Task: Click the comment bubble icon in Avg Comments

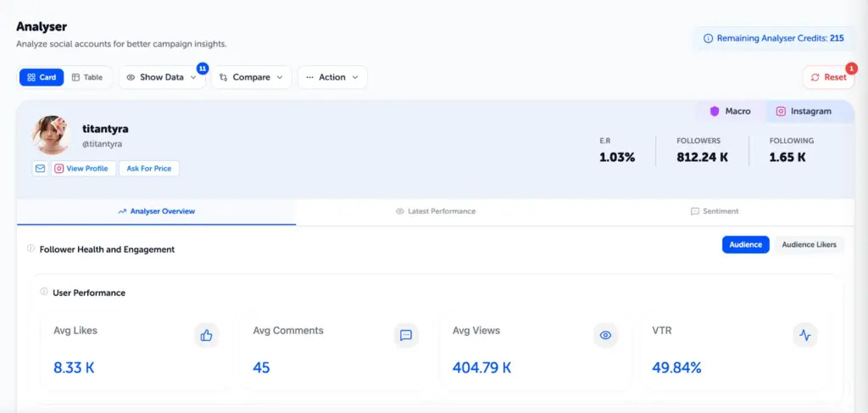Action: coord(406,335)
